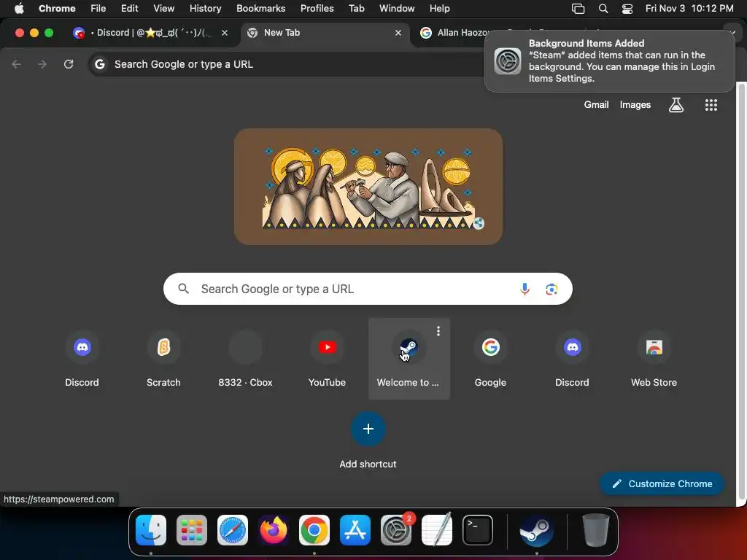This screenshot has height=560, width=747.
Task: Open the Bookmarks menu
Action: point(260,8)
